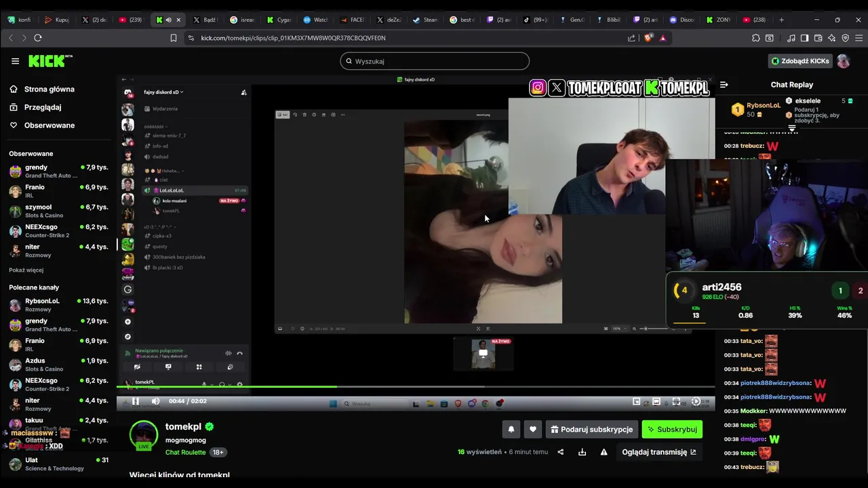
Task: Open the 'Obserwowane' navigation link
Action: click(42, 125)
